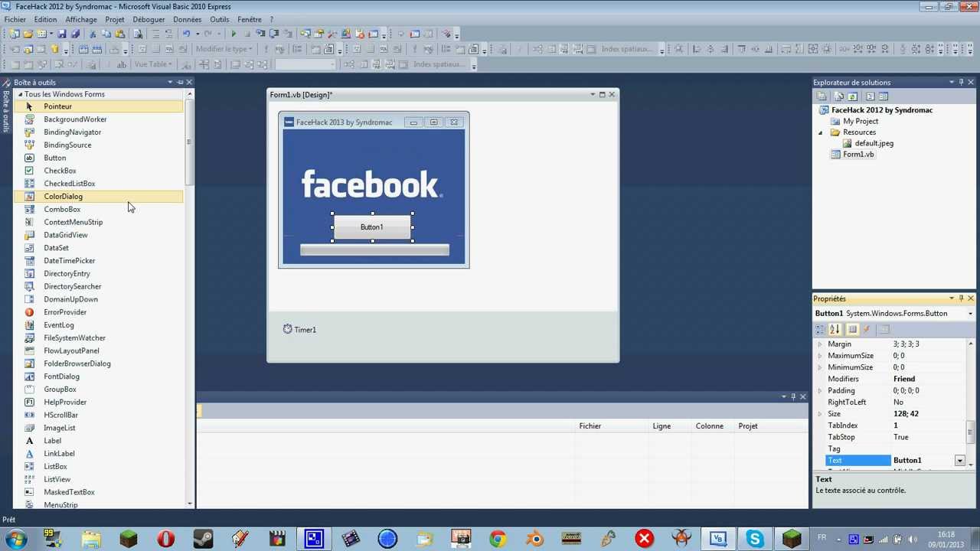Collapse the Resources folder node

(821, 132)
